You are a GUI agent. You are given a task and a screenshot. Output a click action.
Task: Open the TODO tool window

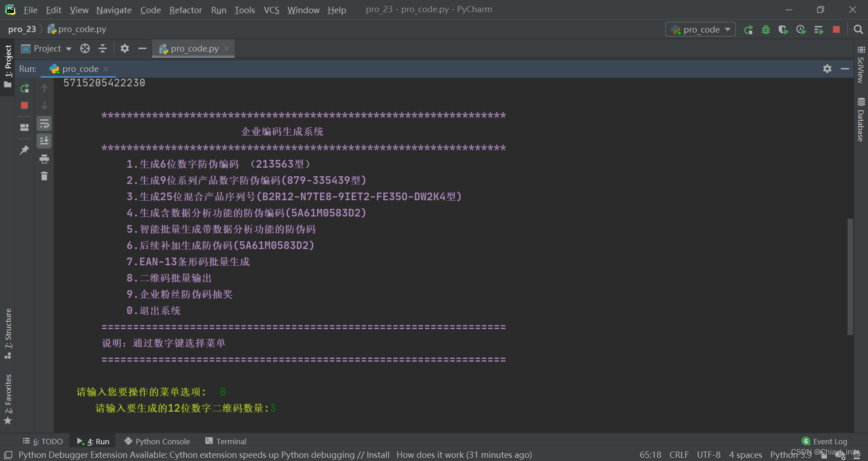pyautogui.click(x=43, y=442)
